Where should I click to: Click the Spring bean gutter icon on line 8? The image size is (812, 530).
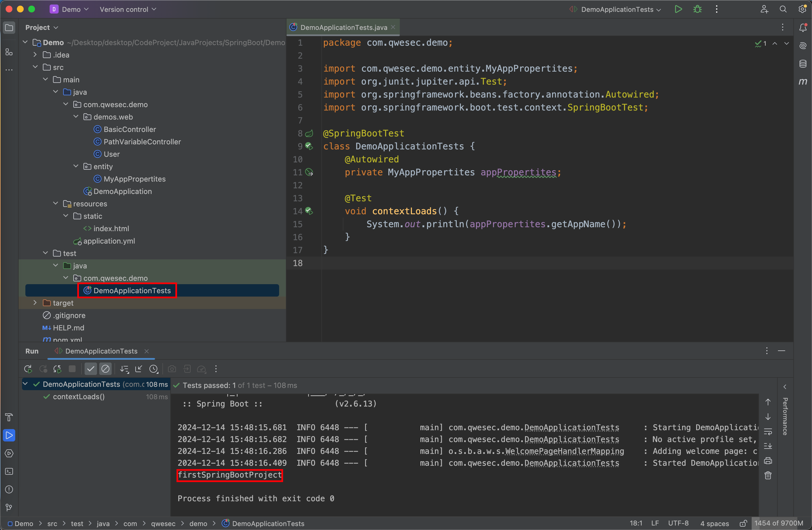coord(309,133)
